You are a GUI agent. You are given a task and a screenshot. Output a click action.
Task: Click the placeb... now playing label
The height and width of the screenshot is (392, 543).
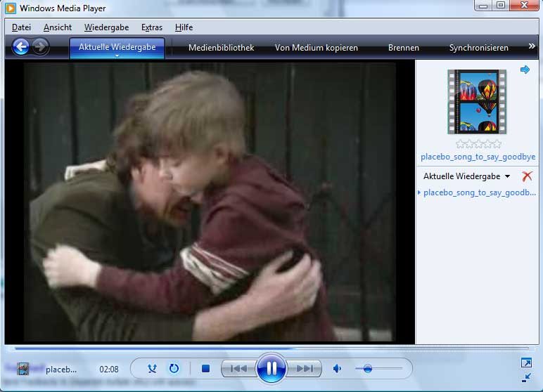tap(61, 370)
